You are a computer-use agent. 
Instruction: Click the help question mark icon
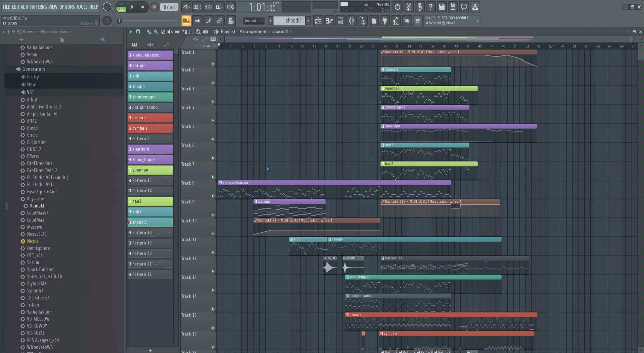[431, 7]
